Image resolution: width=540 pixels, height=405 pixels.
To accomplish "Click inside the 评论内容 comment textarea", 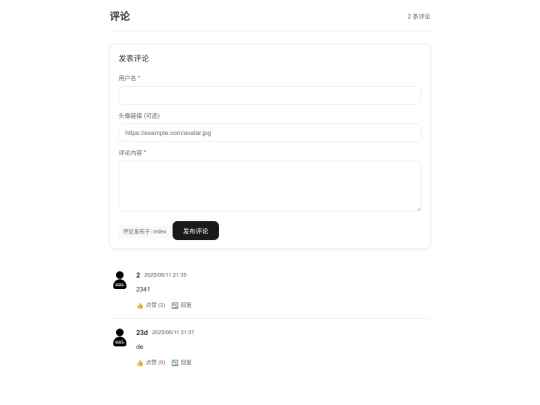I will tap(270, 186).
